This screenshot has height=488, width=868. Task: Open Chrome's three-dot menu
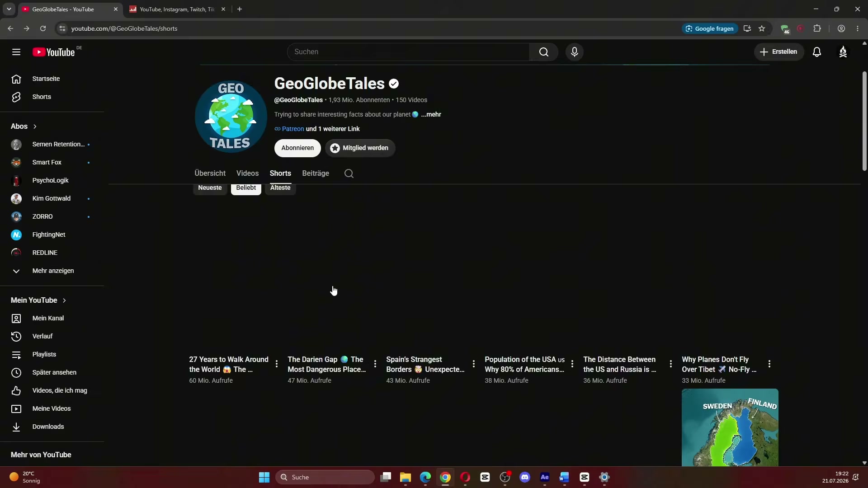tap(858, 28)
